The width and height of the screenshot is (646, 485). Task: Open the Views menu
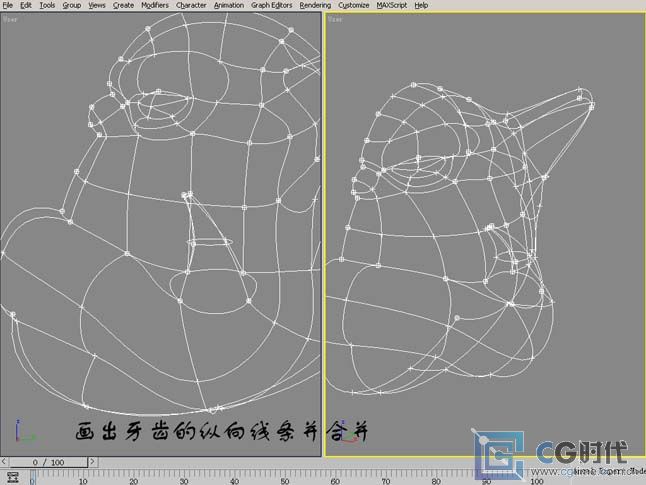pyautogui.click(x=97, y=5)
